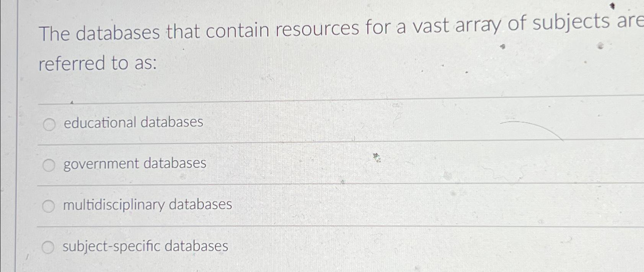The image size is (644, 272).
Task: Select the government databases radio button
Action: coord(49,165)
